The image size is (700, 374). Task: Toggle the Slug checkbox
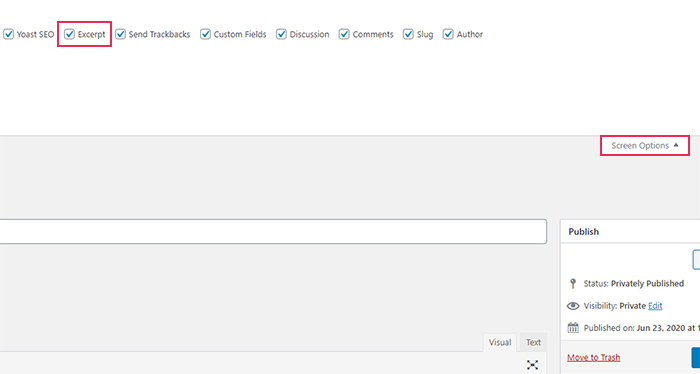coord(408,34)
